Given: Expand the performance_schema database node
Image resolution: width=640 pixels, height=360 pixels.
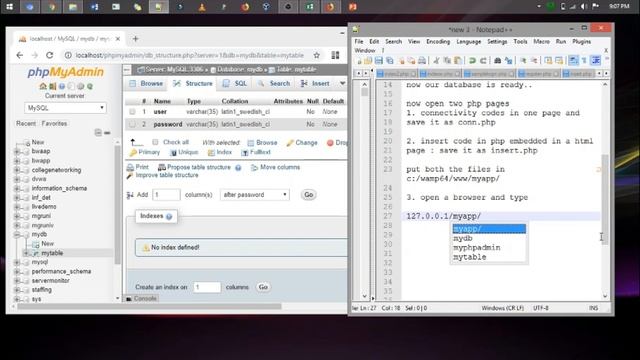Looking at the screenshot, I should point(17,271).
